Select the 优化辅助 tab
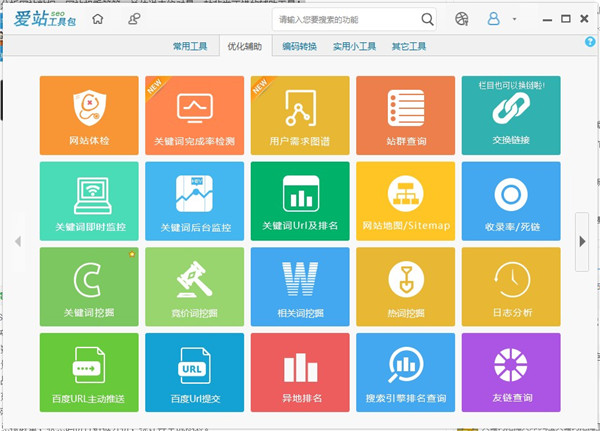Image resolution: width=600 pixels, height=431 pixels. click(245, 46)
